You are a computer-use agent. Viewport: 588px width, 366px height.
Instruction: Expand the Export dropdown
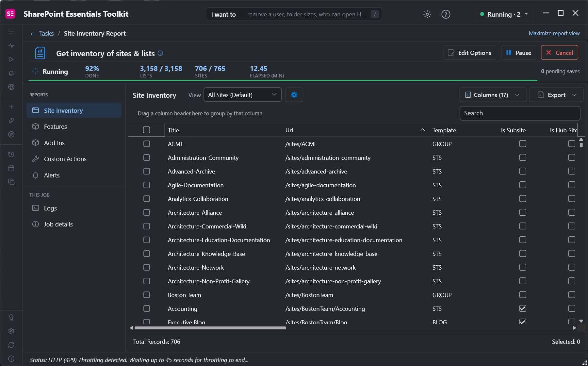pyautogui.click(x=556, y=95)
